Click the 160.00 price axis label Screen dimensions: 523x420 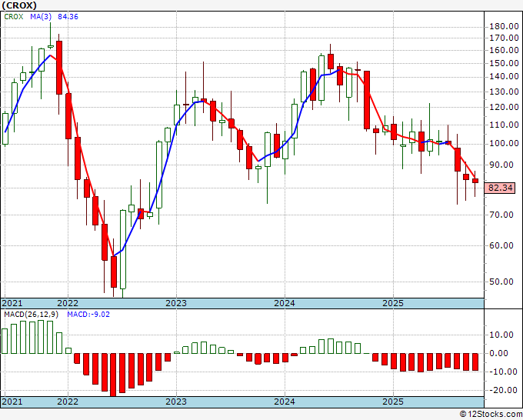pyautogui.click(x=504, y=50)
